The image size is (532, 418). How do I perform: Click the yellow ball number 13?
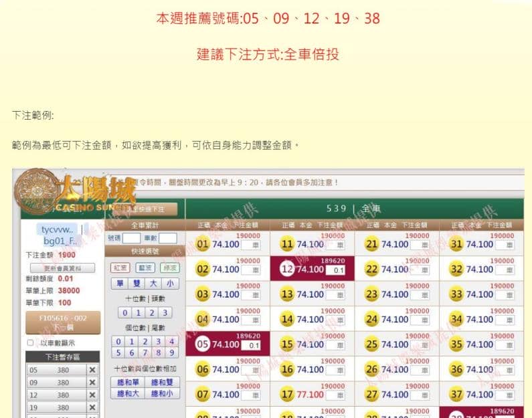pos(287,294)
